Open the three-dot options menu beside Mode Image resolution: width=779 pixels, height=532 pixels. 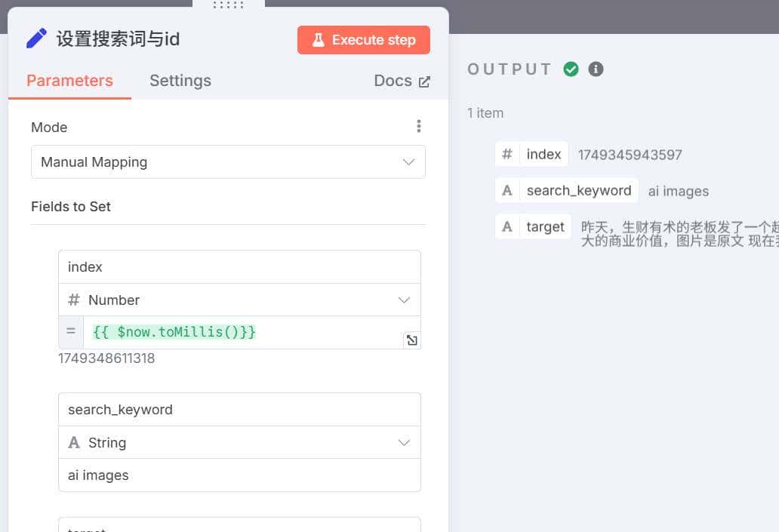point(419,126)
